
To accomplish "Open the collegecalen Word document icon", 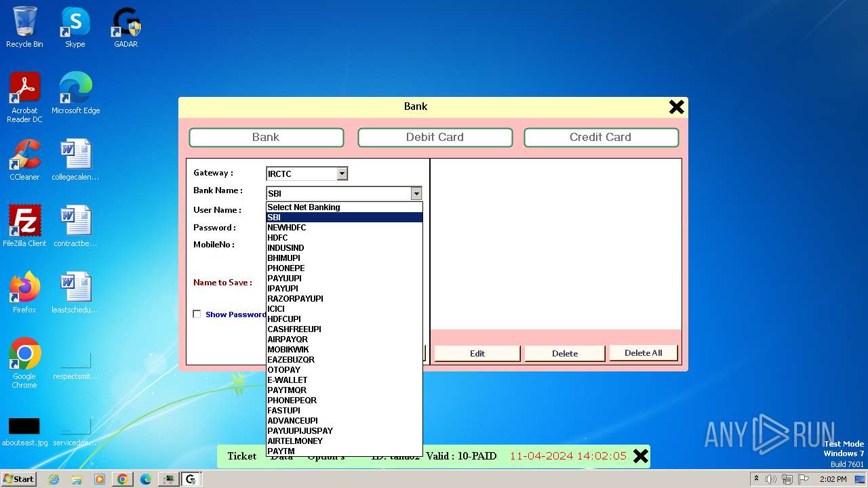I will (x=75, y=160).
